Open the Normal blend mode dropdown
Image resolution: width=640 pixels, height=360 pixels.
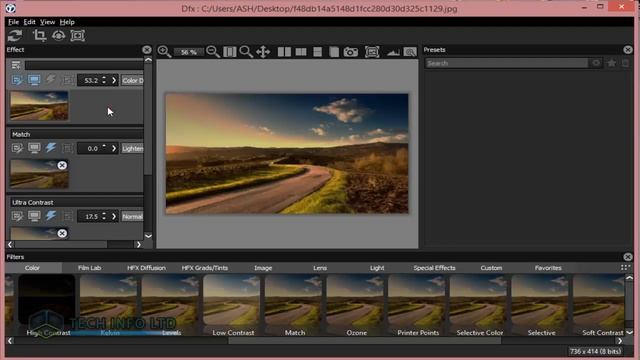click(133, 216)
